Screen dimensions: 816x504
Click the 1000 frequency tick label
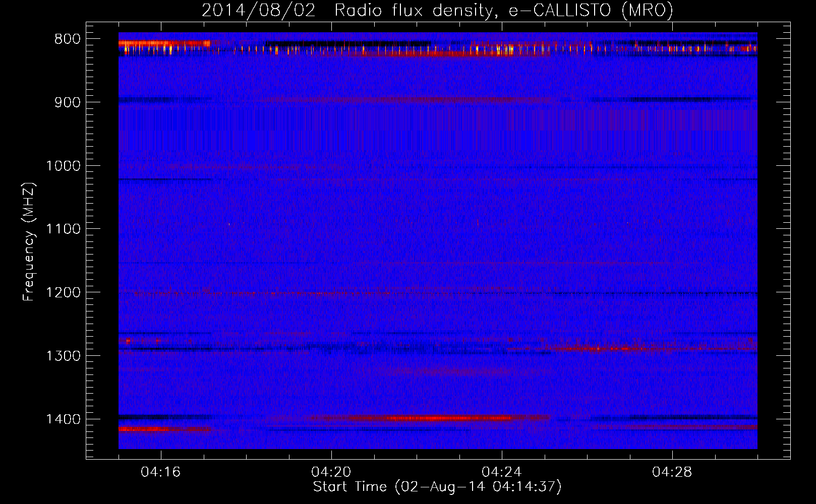pos(63,166)
